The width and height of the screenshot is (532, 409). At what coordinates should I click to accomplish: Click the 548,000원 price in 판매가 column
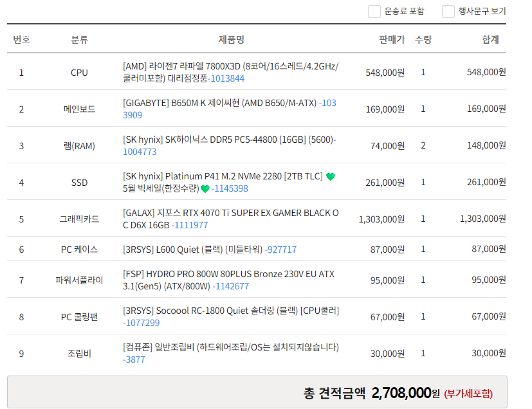[x=385, y=73]
